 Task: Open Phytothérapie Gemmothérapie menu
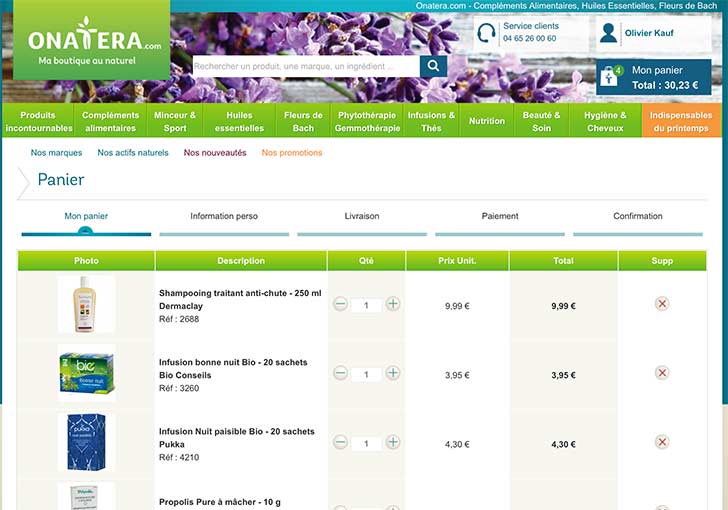pos(367,121)
